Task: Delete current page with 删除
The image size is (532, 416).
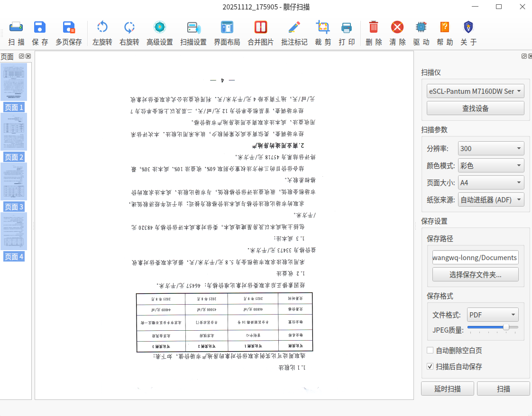Action: (374, 33)
